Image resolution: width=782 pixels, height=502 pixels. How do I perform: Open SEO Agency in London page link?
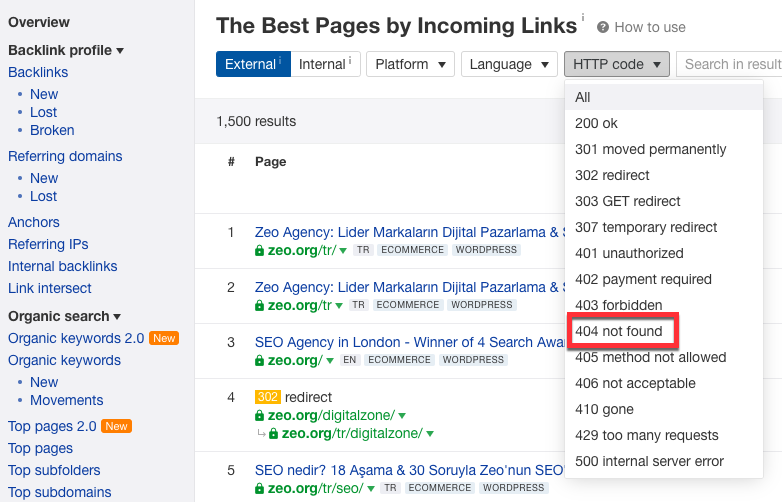tap(409, 342)
